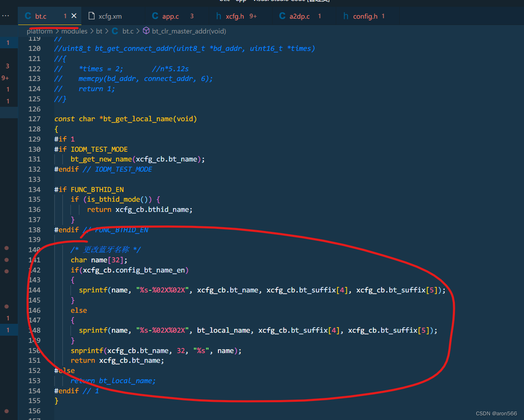
Task: Click 'return xcfg_cb.bthid_name;' statement
Action: 140,210
